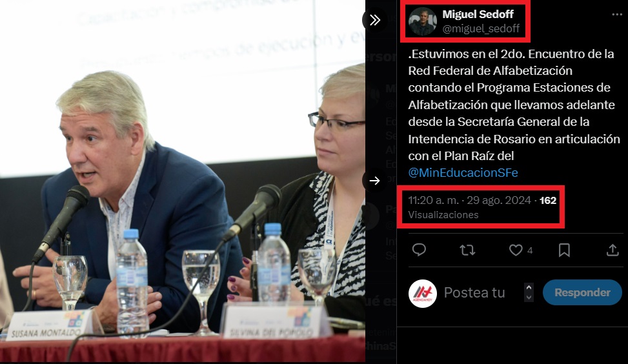This screenshot has height=364, width=628.
Task: Open the @miguel_sedoff handle link
Action: [x=481, y=28]
